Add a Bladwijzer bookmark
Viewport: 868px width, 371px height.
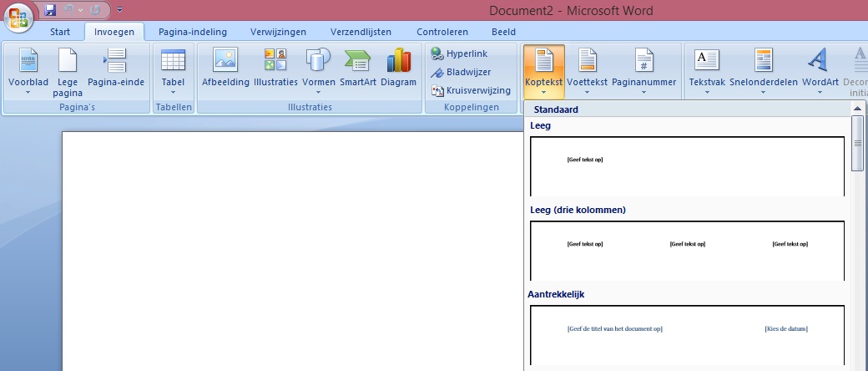coord(461,72)
